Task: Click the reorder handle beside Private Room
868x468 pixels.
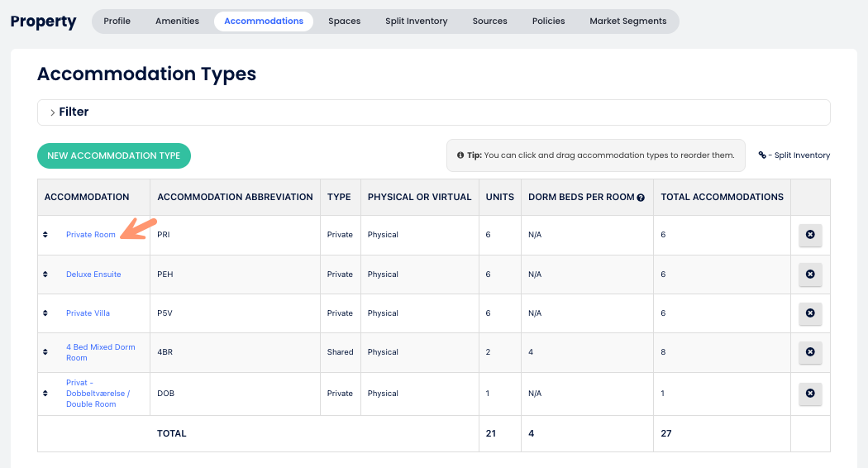Action: click(45, 235)
